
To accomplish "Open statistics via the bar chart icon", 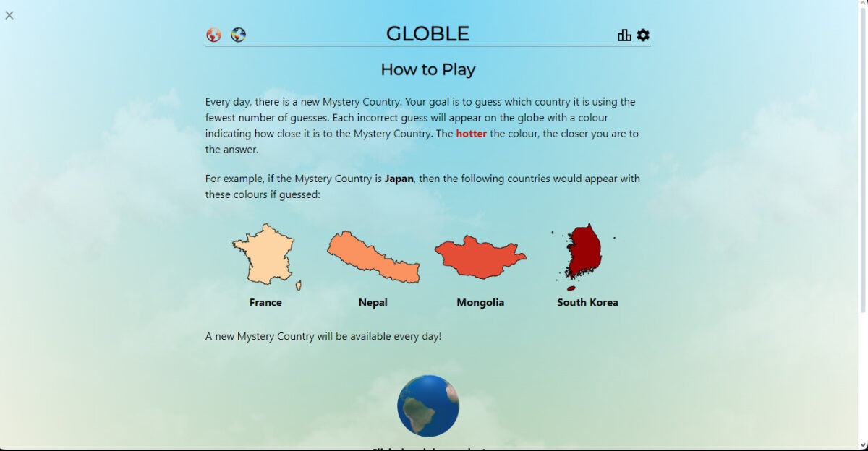I will pyautogui.click(x=623, y=34).
